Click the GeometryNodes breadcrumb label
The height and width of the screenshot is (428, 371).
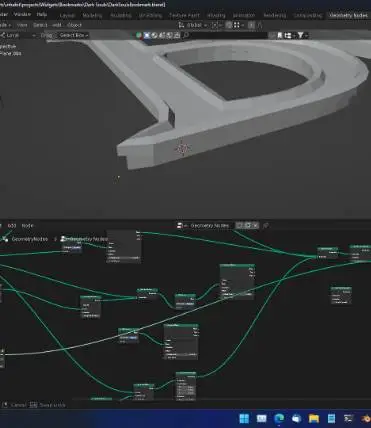30,239
